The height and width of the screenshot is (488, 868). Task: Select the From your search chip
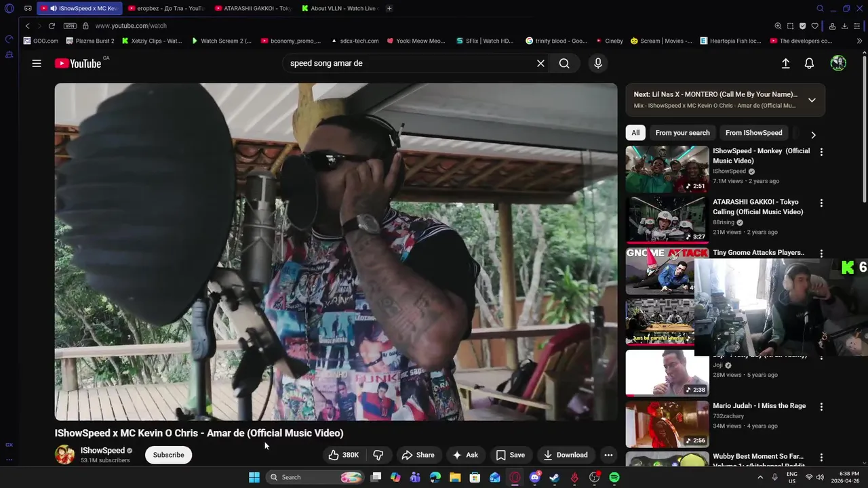coord(682,133)
